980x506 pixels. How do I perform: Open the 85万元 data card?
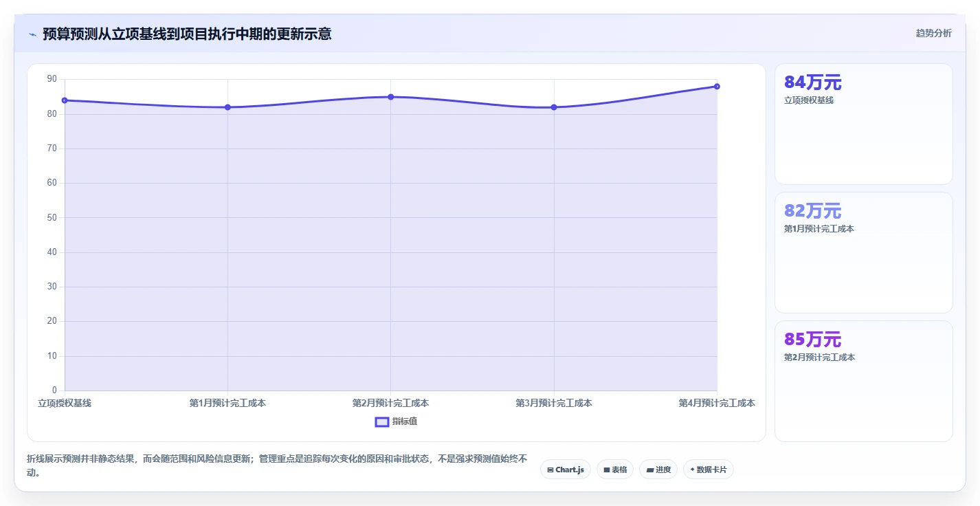[x=864, y=381]
